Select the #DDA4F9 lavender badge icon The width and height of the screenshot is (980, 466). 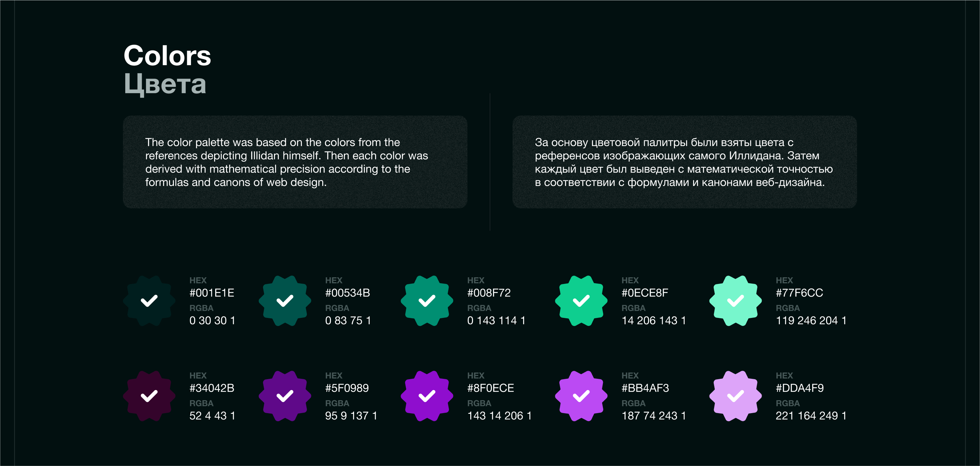coord(735,396)
